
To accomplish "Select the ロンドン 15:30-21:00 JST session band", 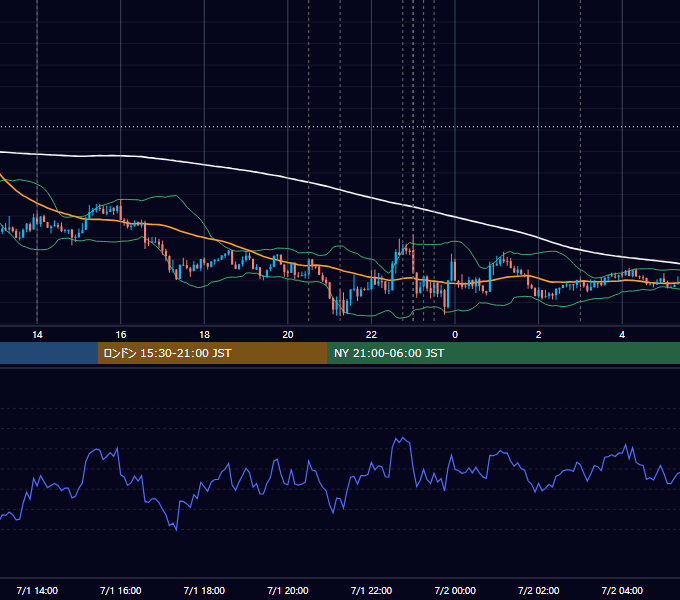I will coord(212,353).
